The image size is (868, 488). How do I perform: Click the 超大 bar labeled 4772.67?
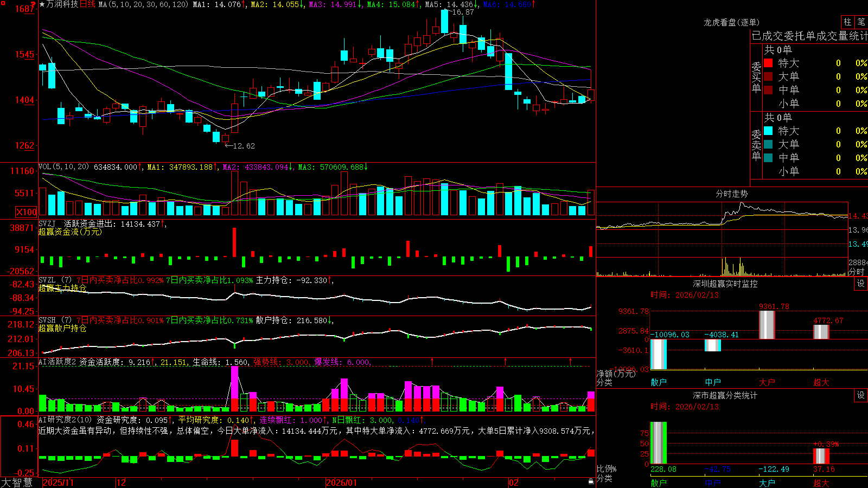821,332
